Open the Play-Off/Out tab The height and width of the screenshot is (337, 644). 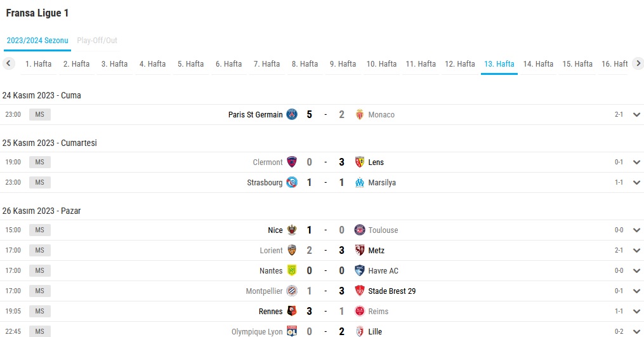[97, 40]
